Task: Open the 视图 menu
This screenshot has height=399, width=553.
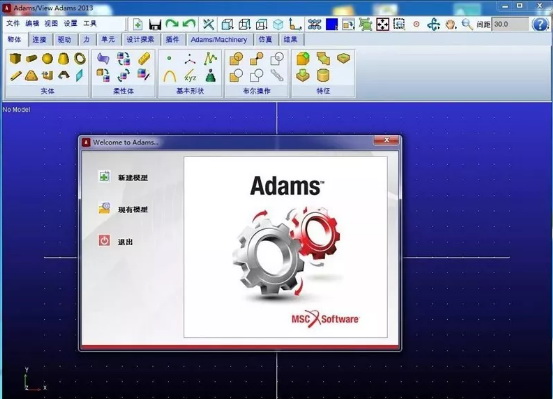Action: 51,24
